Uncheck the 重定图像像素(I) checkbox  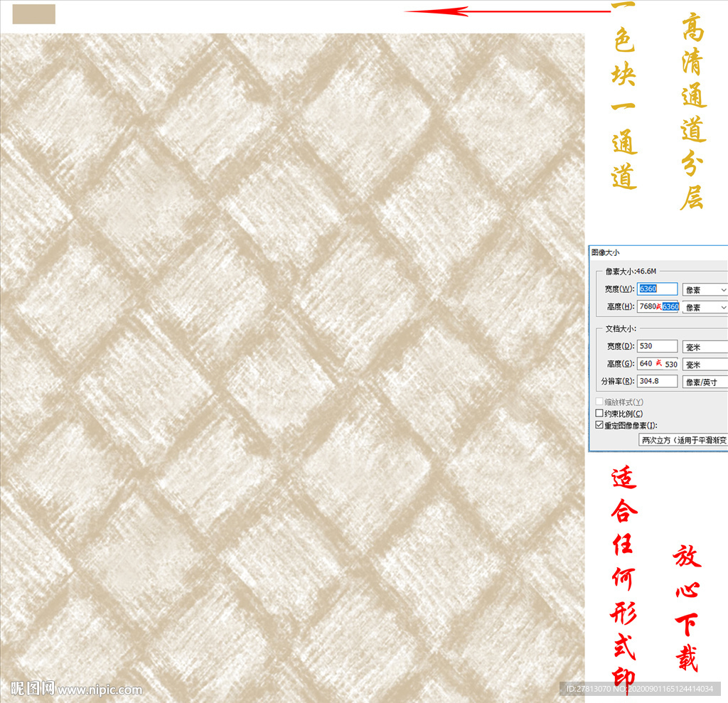(x=599, y=425)
